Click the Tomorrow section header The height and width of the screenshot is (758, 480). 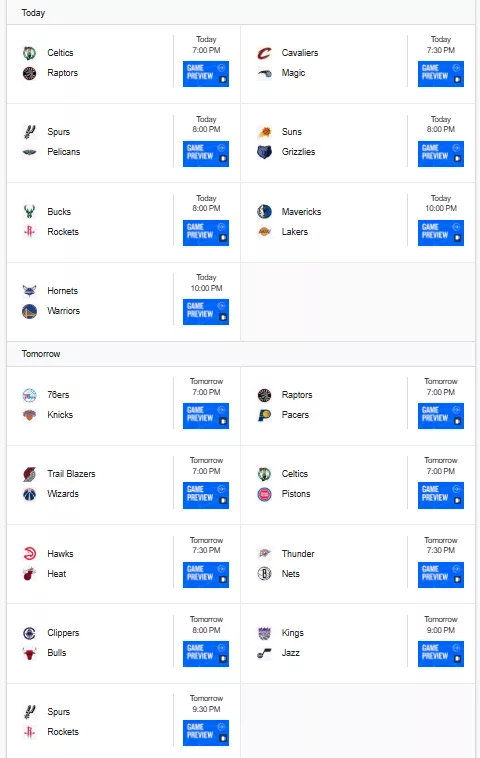click(x=241, y=354)
